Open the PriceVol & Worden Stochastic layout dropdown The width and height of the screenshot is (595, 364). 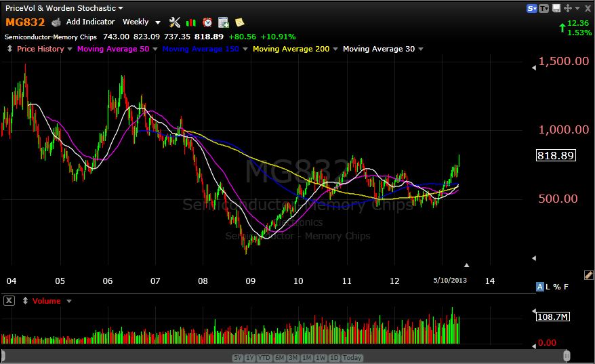pyautogui.click(x=64, y=8)
